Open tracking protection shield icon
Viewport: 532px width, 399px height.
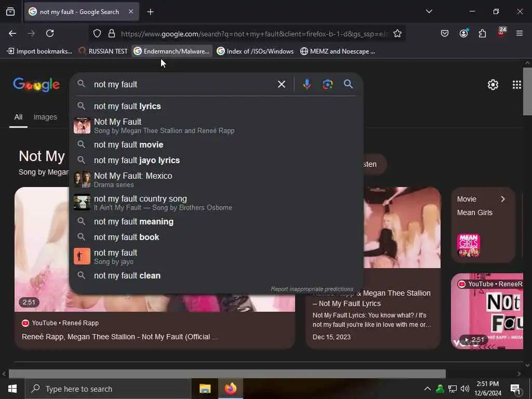coord(97,34)
